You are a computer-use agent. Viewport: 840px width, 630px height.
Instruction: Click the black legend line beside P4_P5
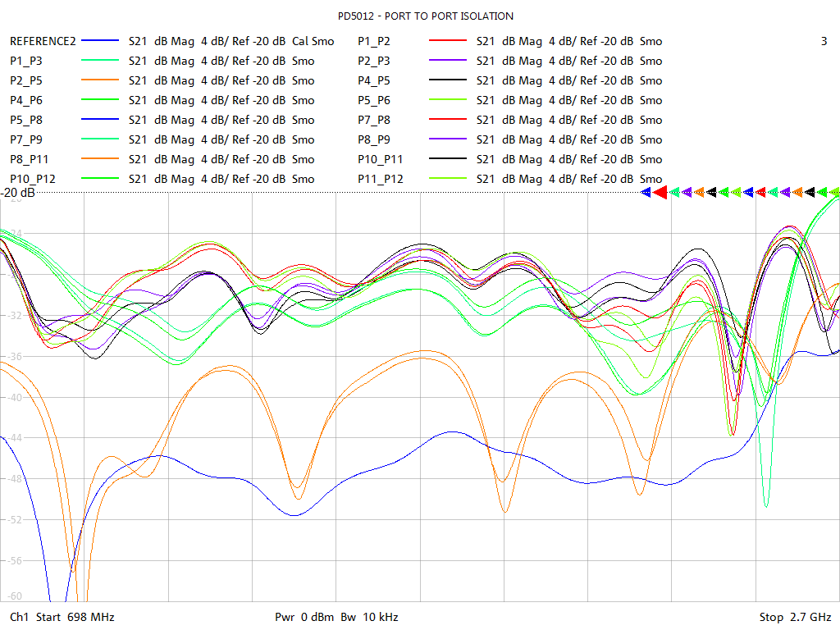(448, 80)
